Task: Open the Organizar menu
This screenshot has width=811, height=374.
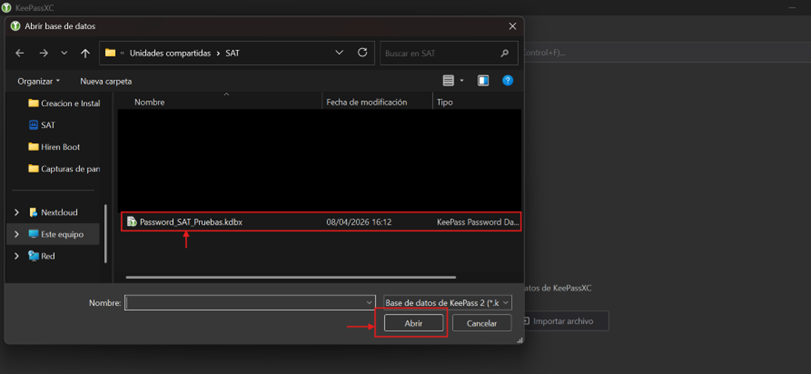Action: (39, 81)
